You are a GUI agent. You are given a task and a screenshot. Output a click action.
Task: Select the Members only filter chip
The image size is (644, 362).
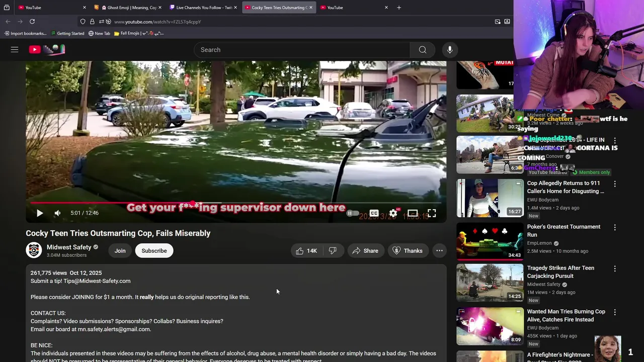tap(591, 172)
